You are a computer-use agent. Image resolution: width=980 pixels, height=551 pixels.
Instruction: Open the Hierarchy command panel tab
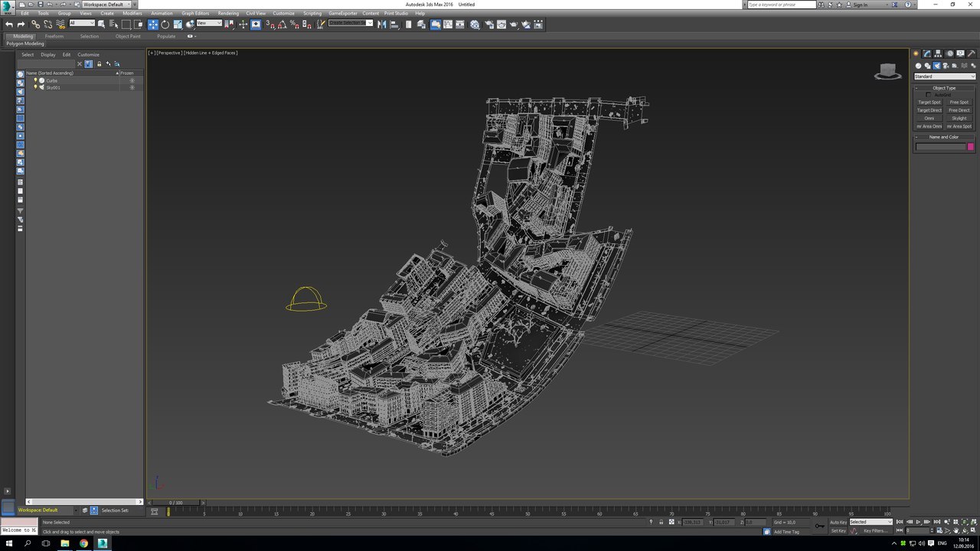coord(938,54)
